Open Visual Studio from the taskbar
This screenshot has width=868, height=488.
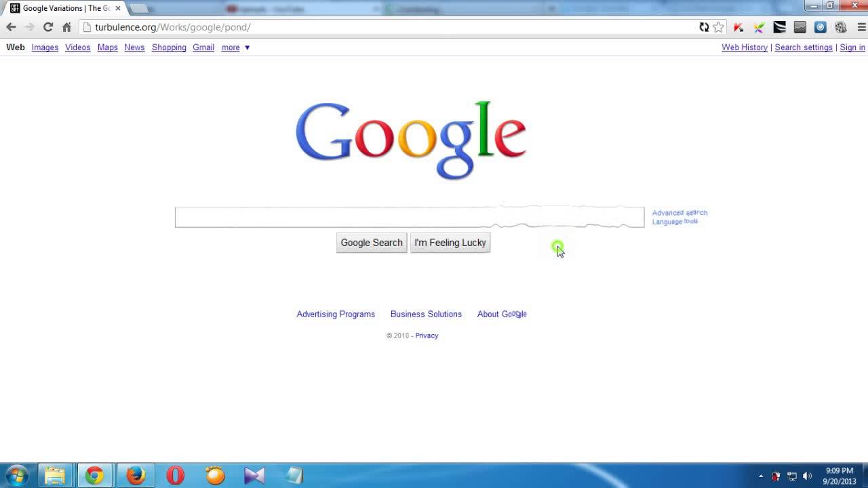(x=254, y=475)
